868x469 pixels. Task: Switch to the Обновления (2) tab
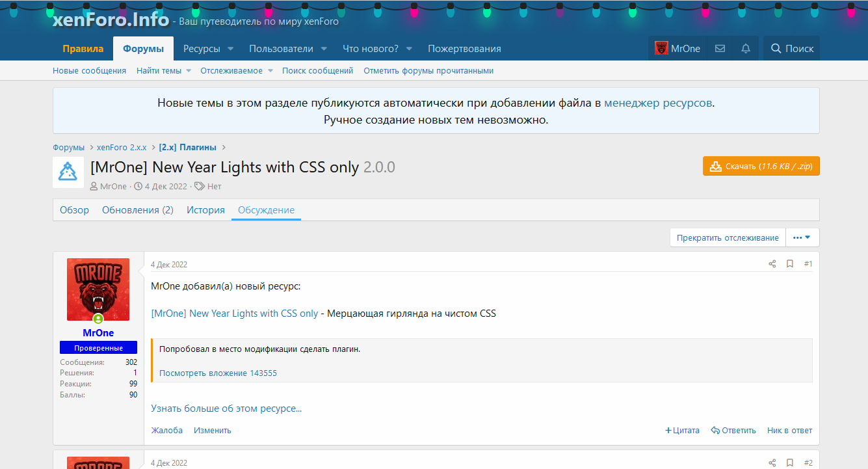tap(138, 210)
